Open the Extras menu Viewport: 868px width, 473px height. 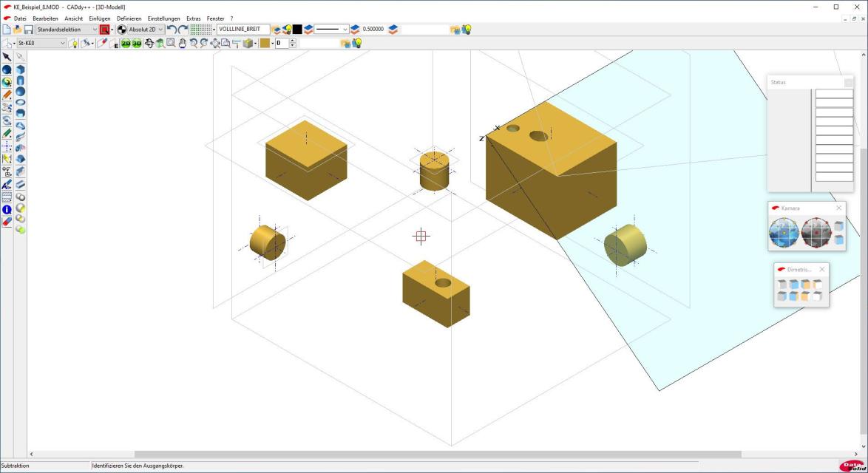193,18
